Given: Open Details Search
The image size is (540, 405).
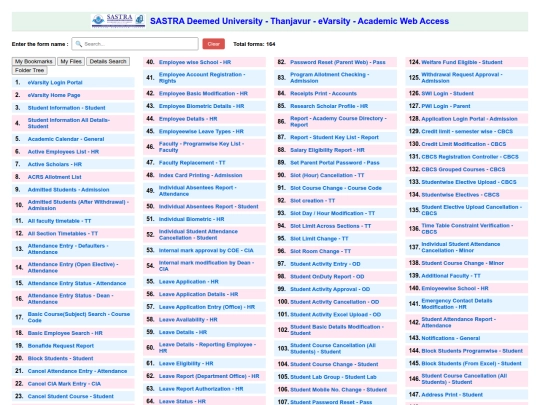Looking at the screenshot, I should pyautogui.click(x=108, y=61).
